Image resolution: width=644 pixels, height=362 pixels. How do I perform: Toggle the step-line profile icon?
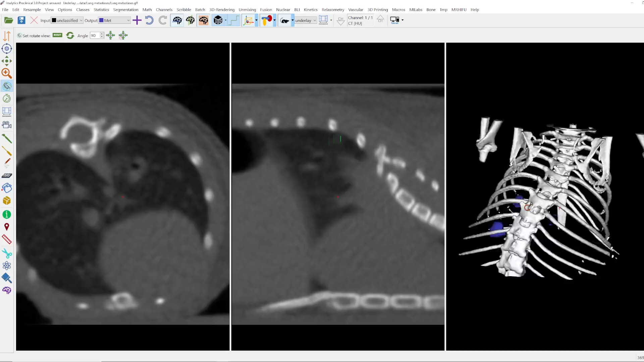coord(234,20)
